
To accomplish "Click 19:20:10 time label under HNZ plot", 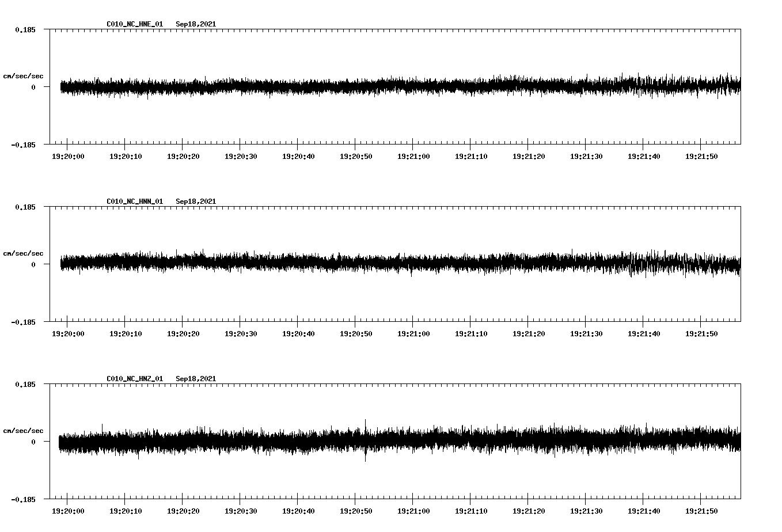I will (126, 511).
